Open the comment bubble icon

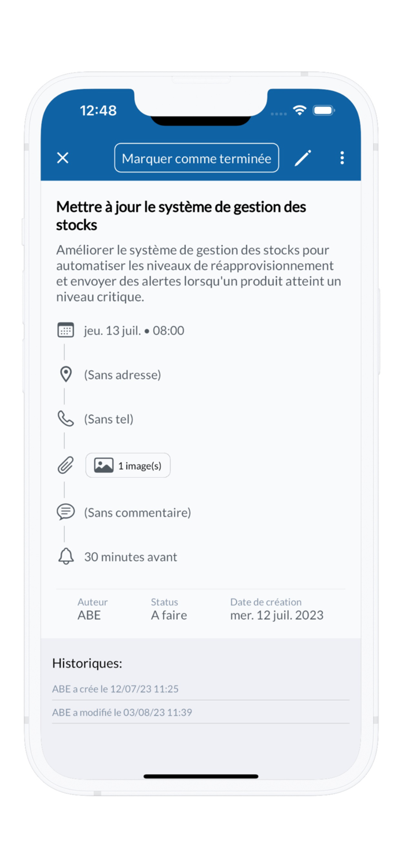pyautogui.click(x=65, y=512)
